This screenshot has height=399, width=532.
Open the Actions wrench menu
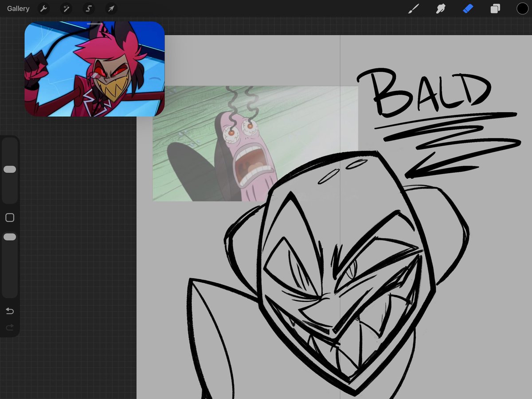pos(43,8)
